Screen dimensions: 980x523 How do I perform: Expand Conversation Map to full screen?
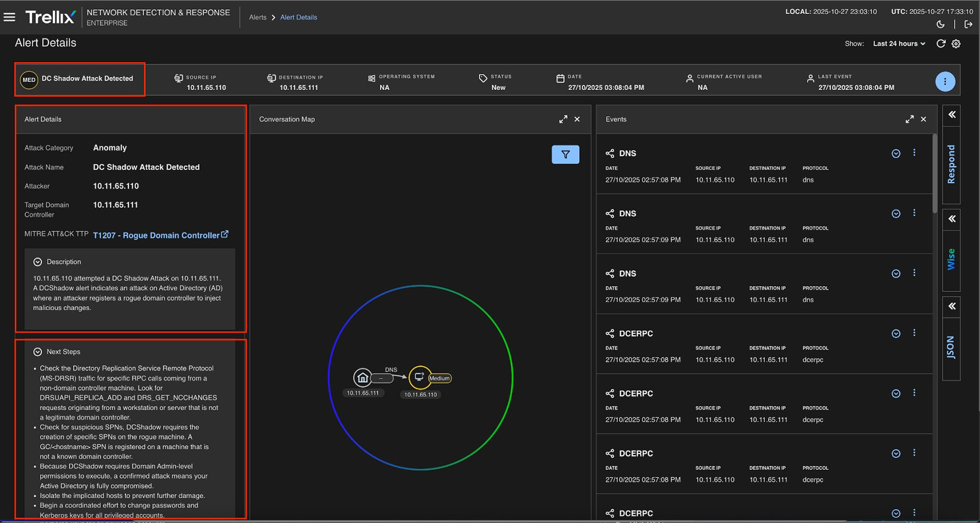click(563, 119)
